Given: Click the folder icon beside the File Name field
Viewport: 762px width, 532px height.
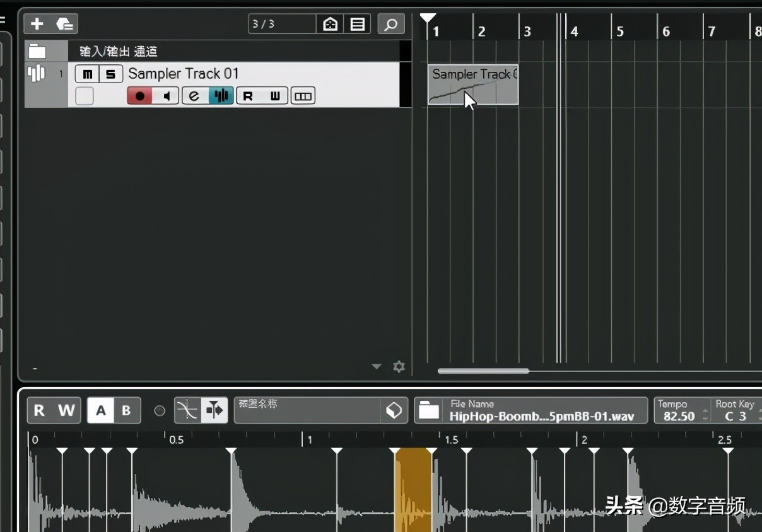Looking at the screenshot, I should coord(430,410).
